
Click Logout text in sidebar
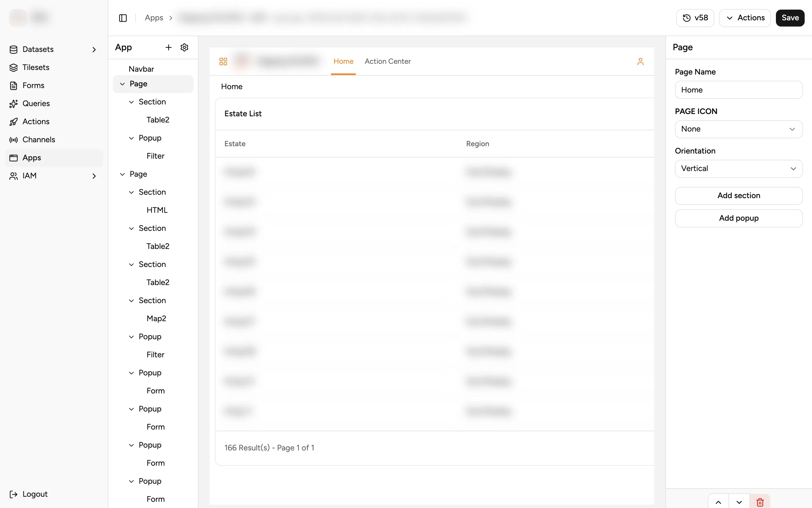click(35, 494)
